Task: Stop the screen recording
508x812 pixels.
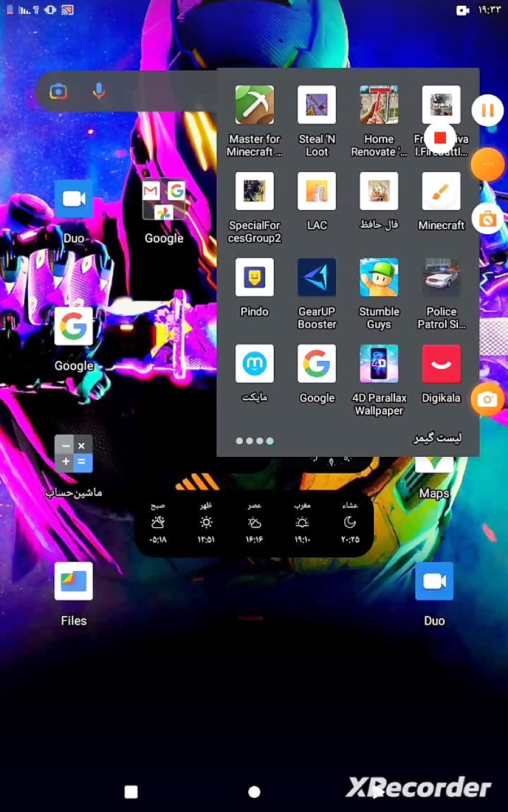Action: [440, 138]
